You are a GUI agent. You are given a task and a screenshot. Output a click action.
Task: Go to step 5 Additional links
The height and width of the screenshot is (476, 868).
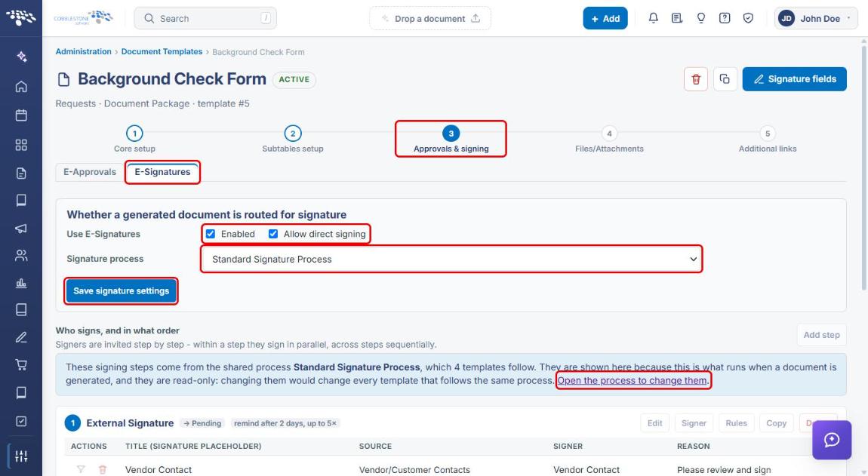click(768, 139)
